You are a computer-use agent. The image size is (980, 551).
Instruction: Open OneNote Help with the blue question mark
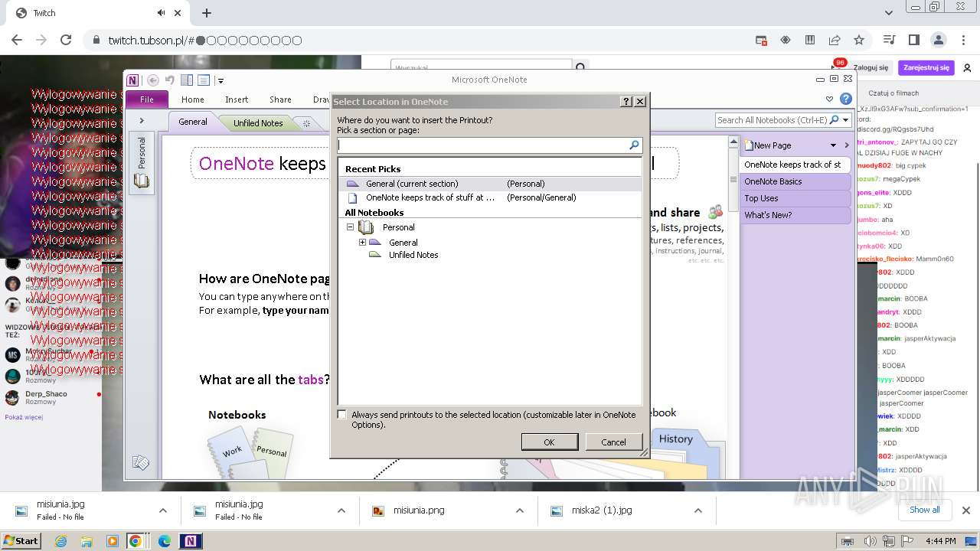click(x=846, y=99)
